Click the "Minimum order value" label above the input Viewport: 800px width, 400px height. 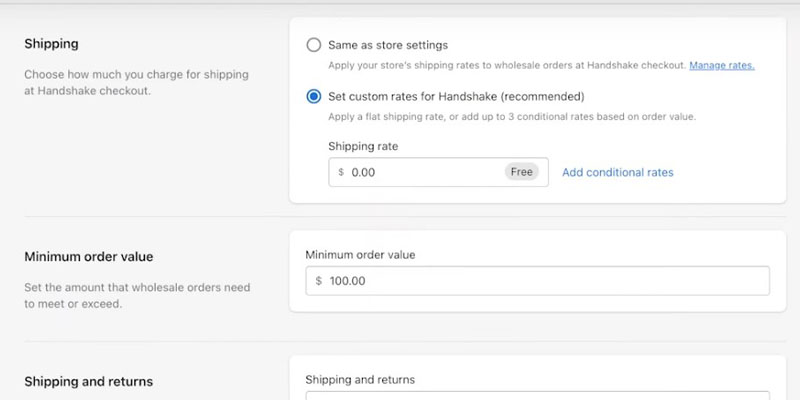(x=360, y=255)
